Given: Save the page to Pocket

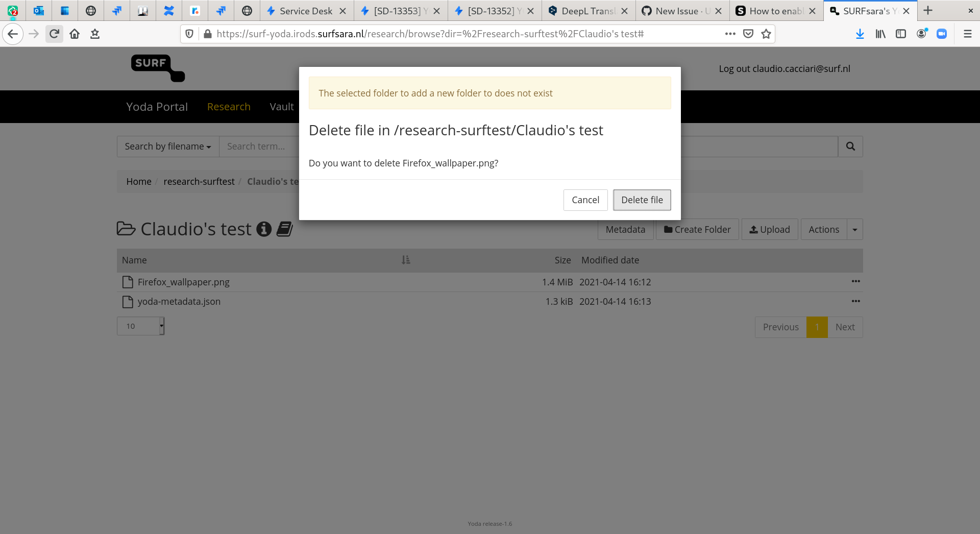Looking at the screenshot, I should pos(748,34).
